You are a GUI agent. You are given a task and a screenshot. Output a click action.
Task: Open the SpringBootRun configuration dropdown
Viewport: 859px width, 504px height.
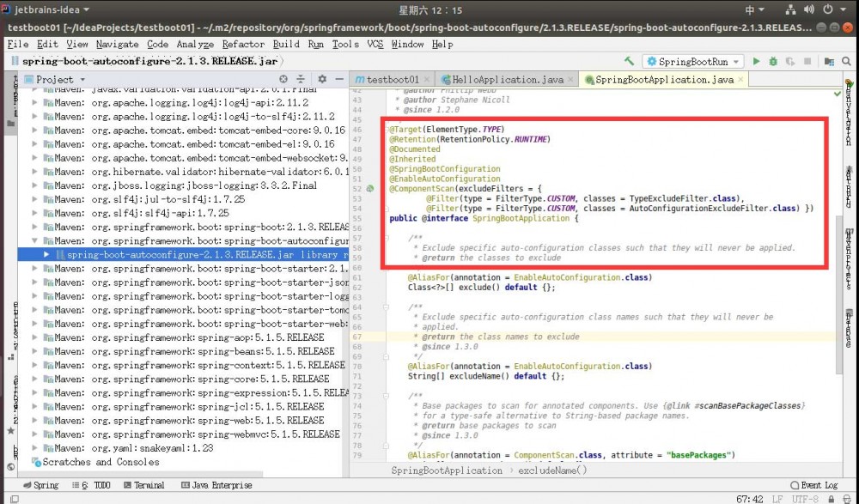[692, 62]
